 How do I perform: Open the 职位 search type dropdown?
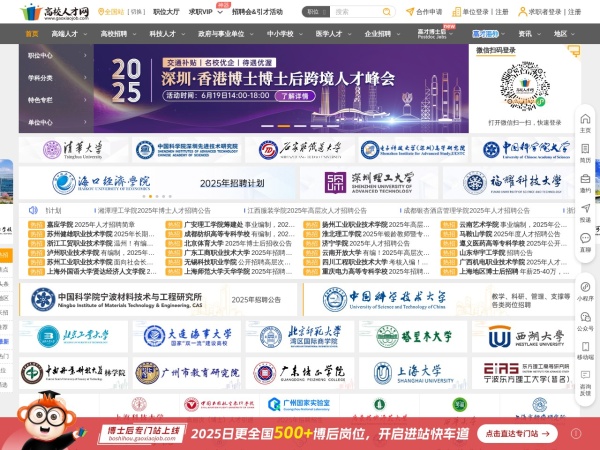coord(316,12)
